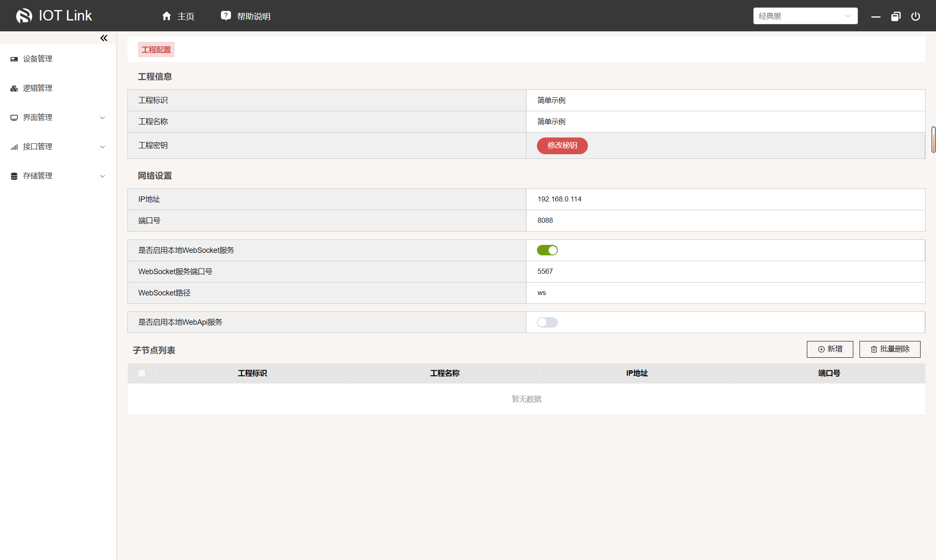
Task: Click the WebSocket路径 field ws
Action: click(x=725, y=293)
